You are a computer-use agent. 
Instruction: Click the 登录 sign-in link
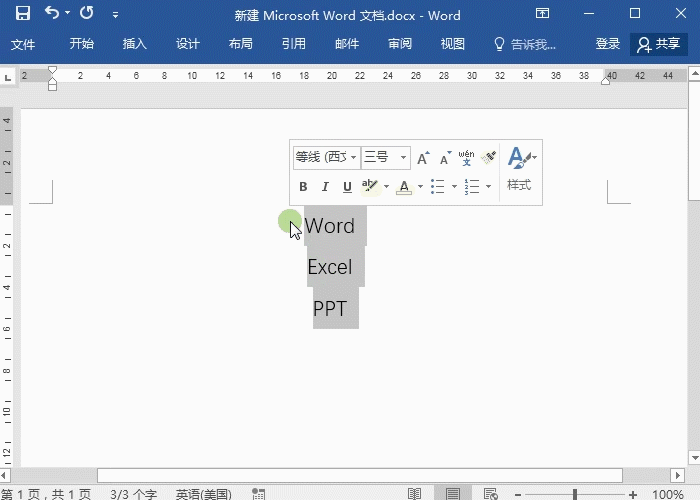(608, 44)
